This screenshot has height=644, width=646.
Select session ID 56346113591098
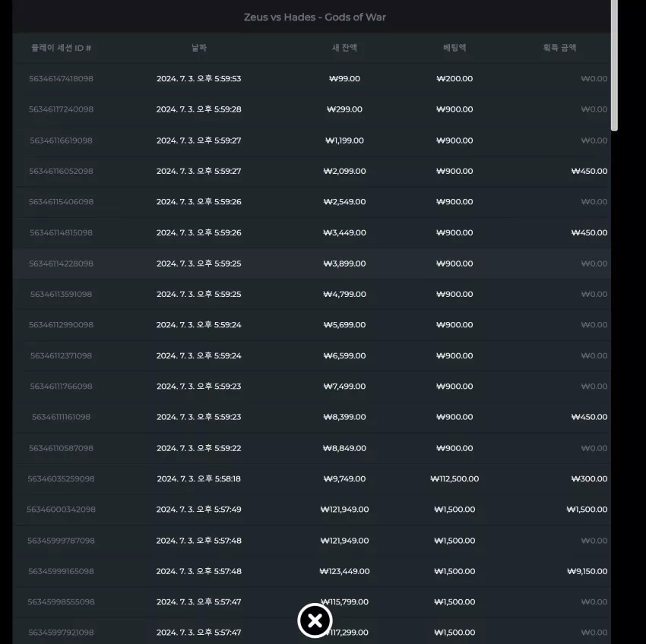coord(61,294)
